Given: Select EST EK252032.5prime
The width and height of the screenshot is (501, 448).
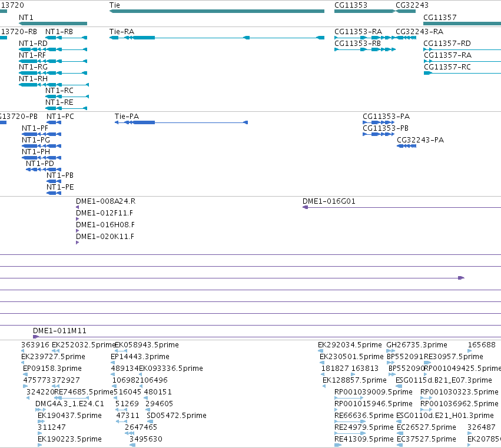Looking at the screenshot, I should click(x=55, y=351).
